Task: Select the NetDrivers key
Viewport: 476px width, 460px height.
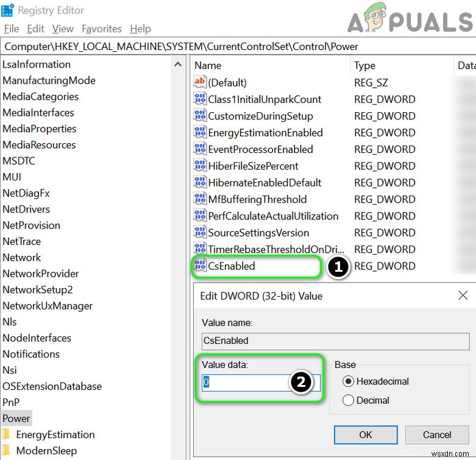Action: click(x=26, y=209)
